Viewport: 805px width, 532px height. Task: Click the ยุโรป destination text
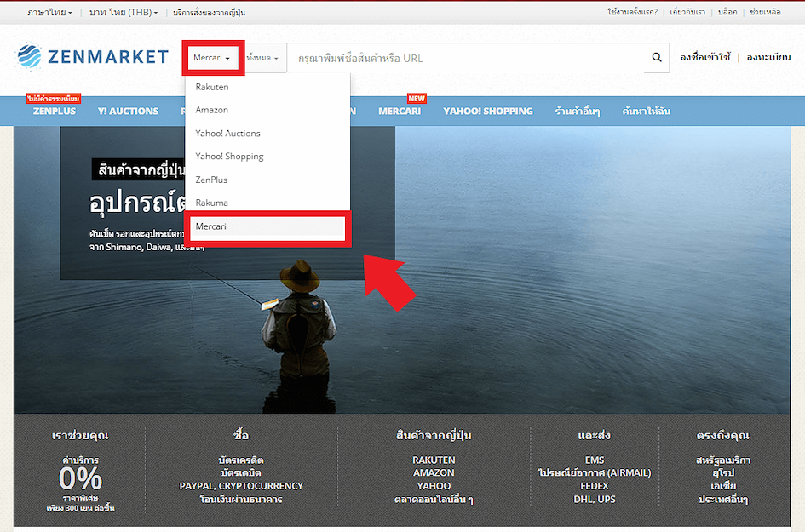click(x=723, y=472)
